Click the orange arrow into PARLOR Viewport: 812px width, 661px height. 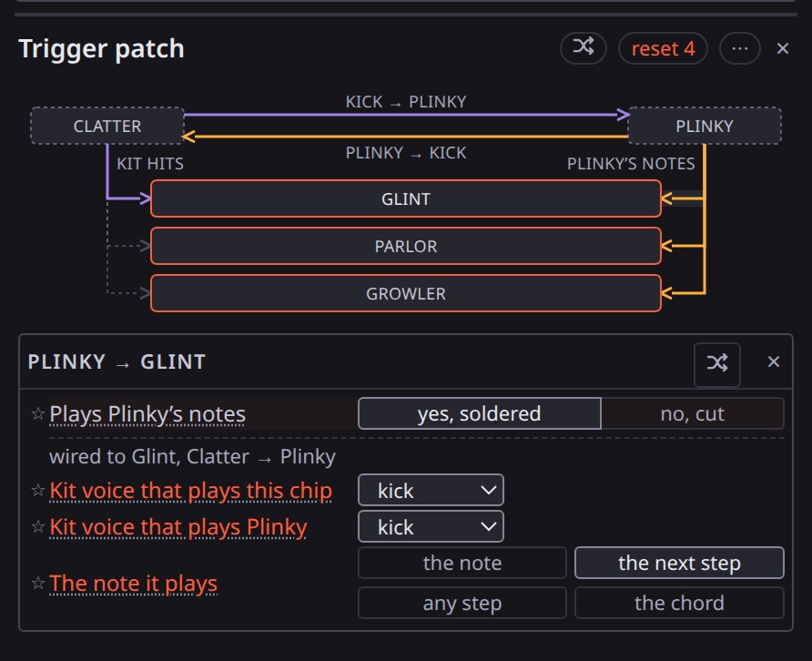click(683, 246)
